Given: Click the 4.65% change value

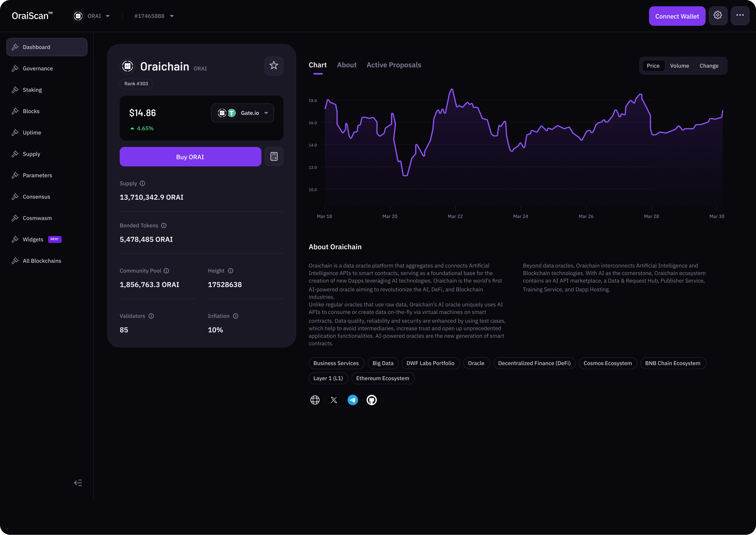Looking at the screenshot, I should click(145, 128).
